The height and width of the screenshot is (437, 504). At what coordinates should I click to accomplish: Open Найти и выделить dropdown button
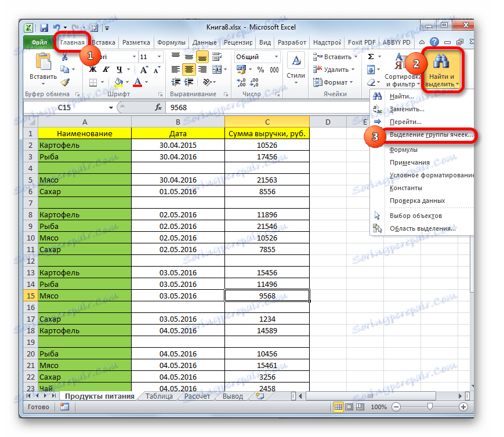pos(441,70)
